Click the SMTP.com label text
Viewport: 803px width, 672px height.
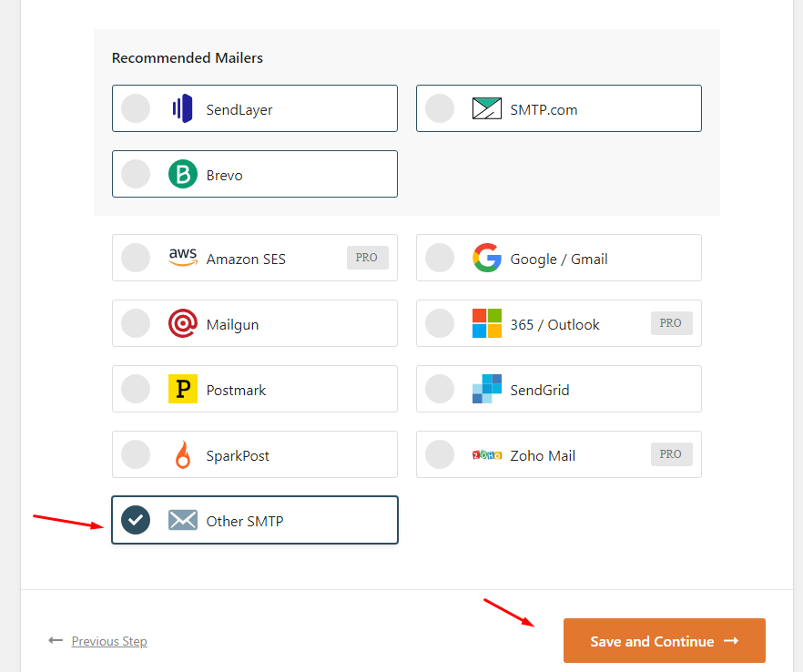[x=544, y=109]
